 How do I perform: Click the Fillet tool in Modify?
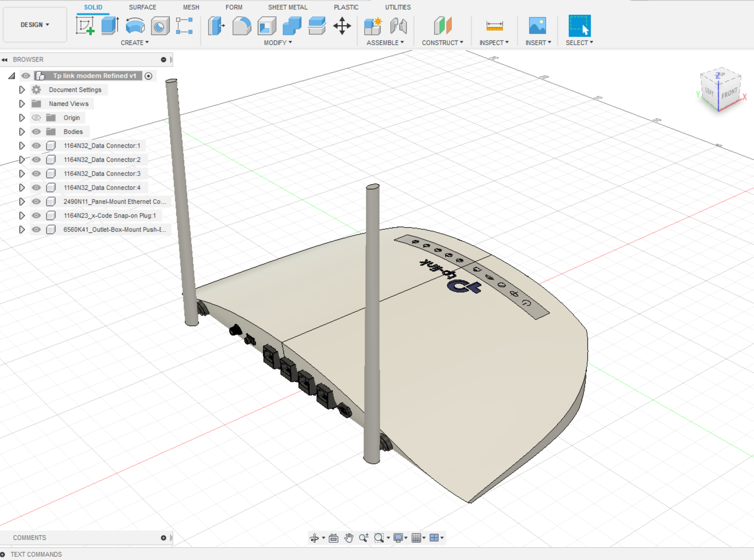[241, 26]
